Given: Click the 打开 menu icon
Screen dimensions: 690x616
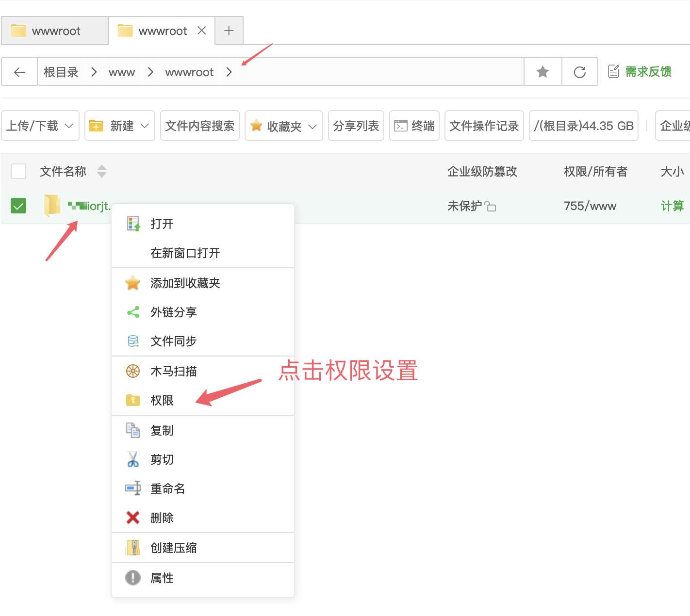Looking at the screenshot, I should 133,224.
